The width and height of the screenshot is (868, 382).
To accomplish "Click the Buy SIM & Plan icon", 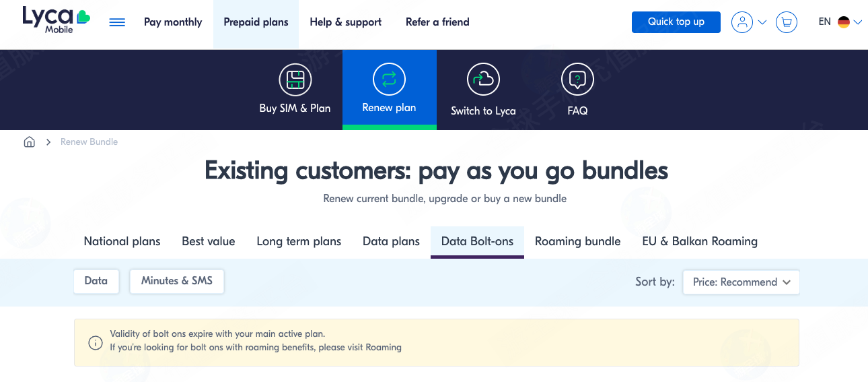I will [295, 80].
